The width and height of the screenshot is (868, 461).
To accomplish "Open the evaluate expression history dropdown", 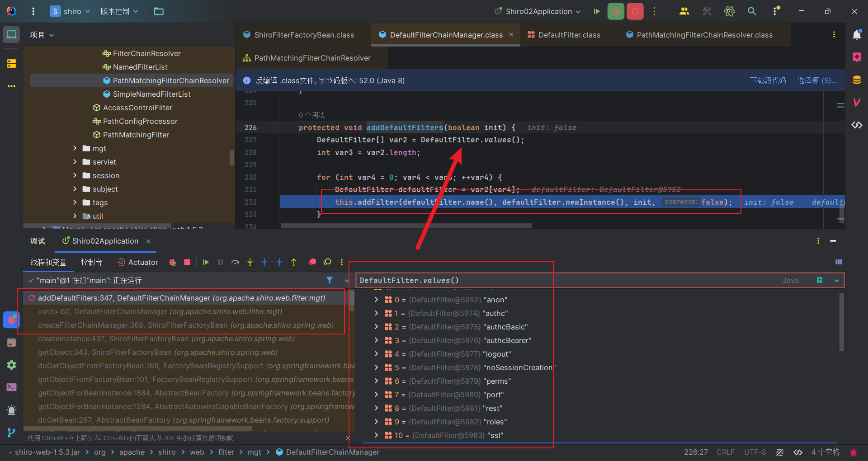I will point(837,280).
